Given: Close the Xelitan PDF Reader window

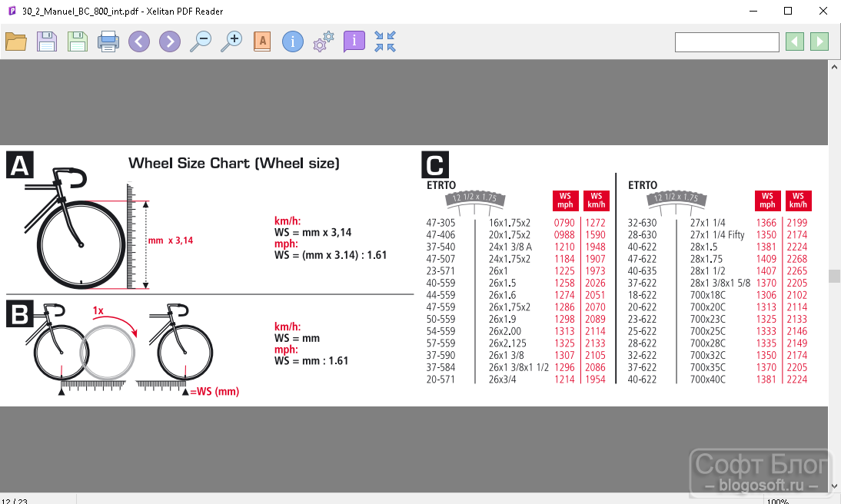Looking at the screenshot, I should point(823,11).
